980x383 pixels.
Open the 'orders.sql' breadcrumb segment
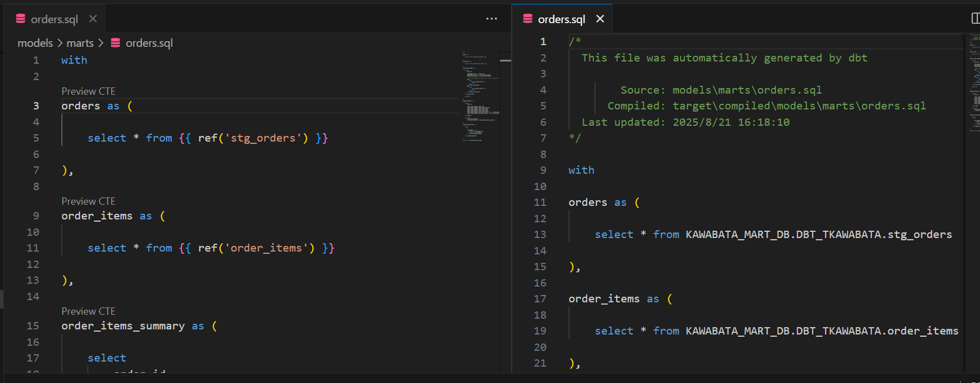pos(149,43)
